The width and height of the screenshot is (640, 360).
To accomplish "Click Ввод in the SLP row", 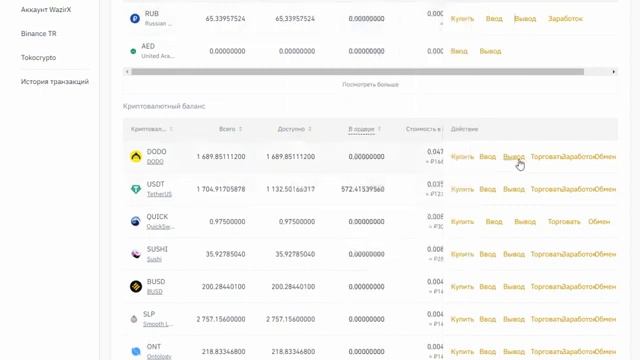I will click(x=487, y=319).
